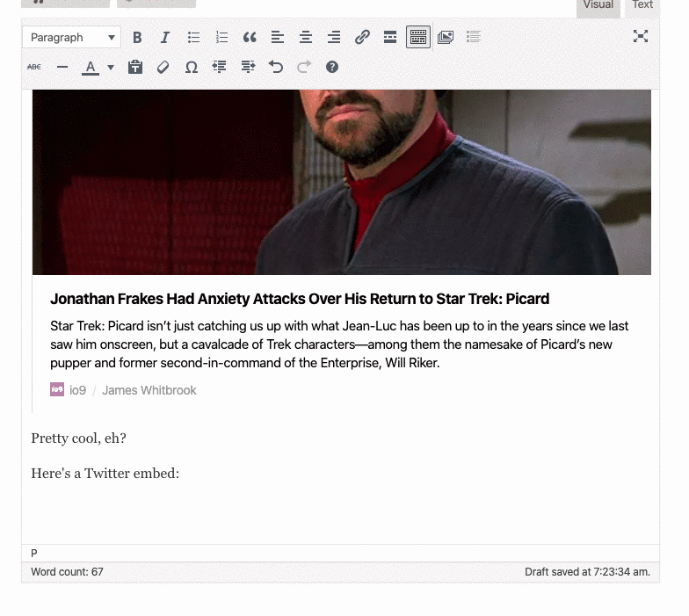Enter distraction-free fullscreen mode
Image resolution: width=689 pixels, height=616 pixels.
point(641,37)
